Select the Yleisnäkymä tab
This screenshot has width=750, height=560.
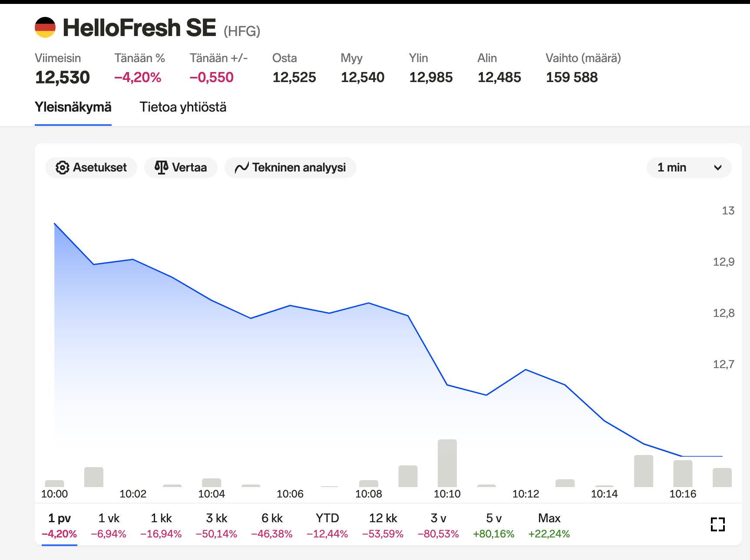(73, 107)
